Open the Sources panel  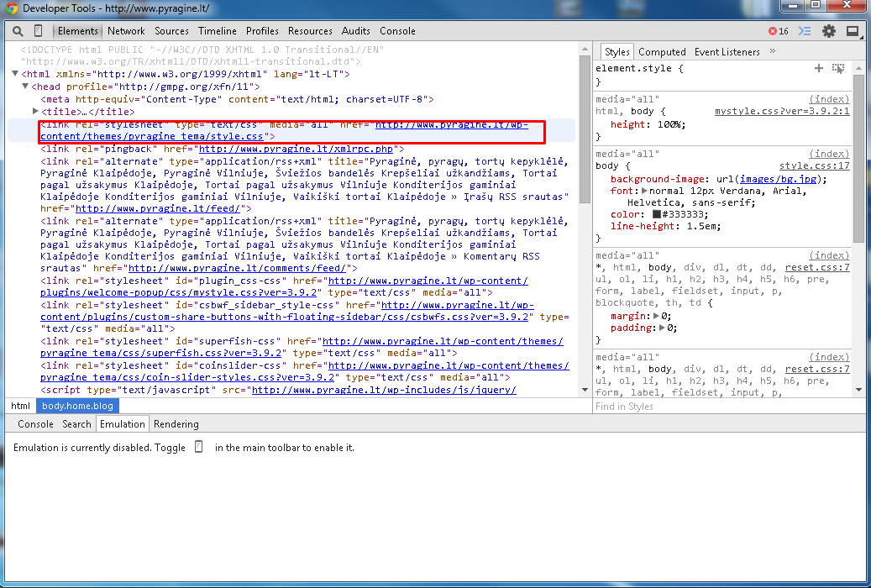[x=171, y=31]
